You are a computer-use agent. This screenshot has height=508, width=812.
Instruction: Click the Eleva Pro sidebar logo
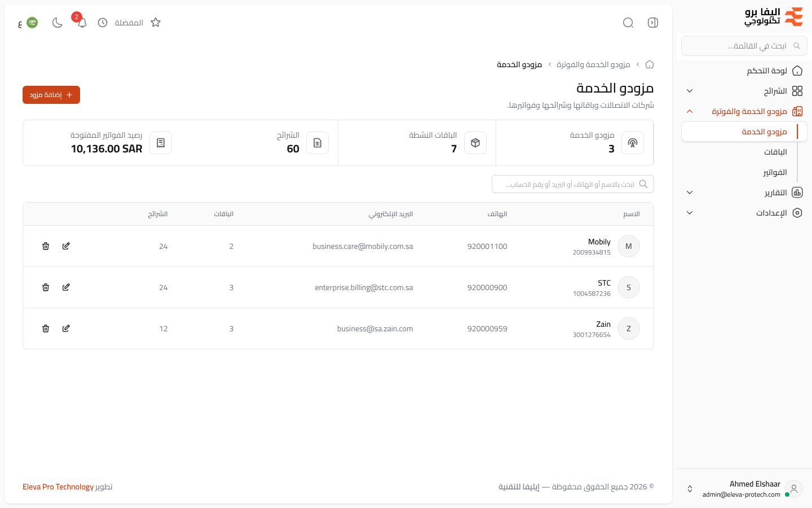click(x=774, y=17)
